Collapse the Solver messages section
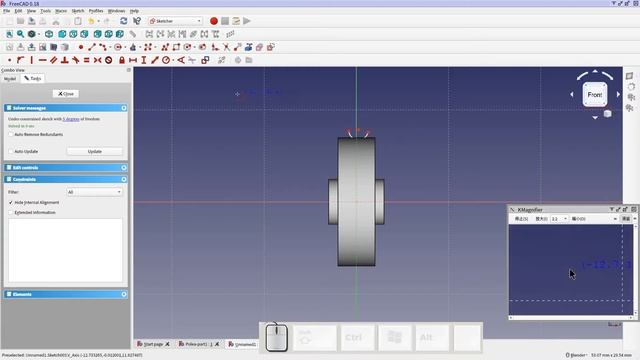Image resolution: width=640 pixels, height=360 pixels. click(x=124, y=108)
